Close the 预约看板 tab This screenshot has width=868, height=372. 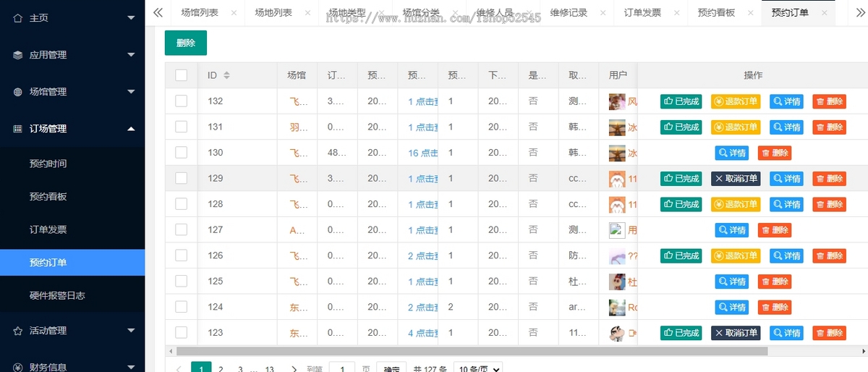(750, 13)
